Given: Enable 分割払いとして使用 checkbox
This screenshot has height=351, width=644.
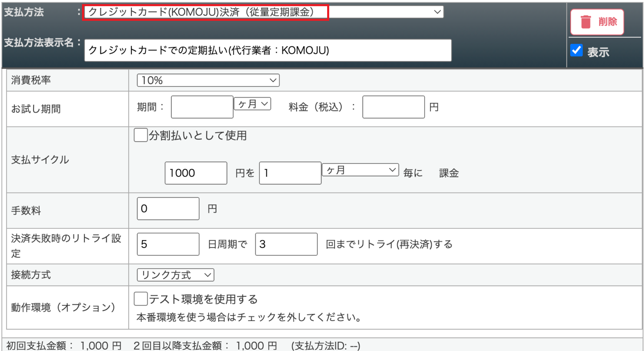Looking at the screenshot, I should [140, 135].
